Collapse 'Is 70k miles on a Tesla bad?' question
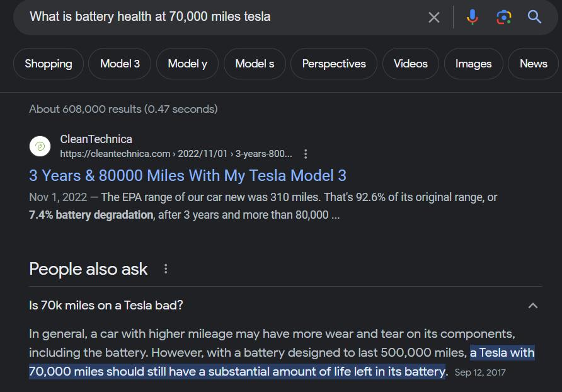562x392 pixels. click(x=106, y=305)
